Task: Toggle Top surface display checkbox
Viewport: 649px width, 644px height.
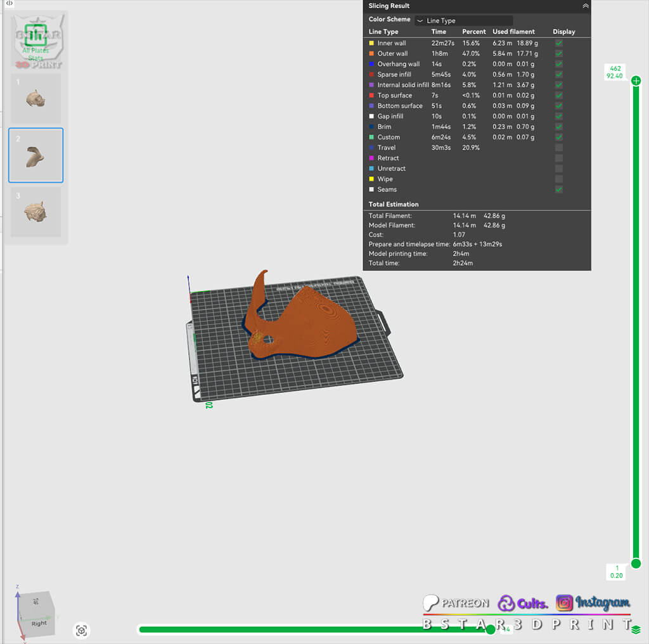Action: tap(559, 95)
